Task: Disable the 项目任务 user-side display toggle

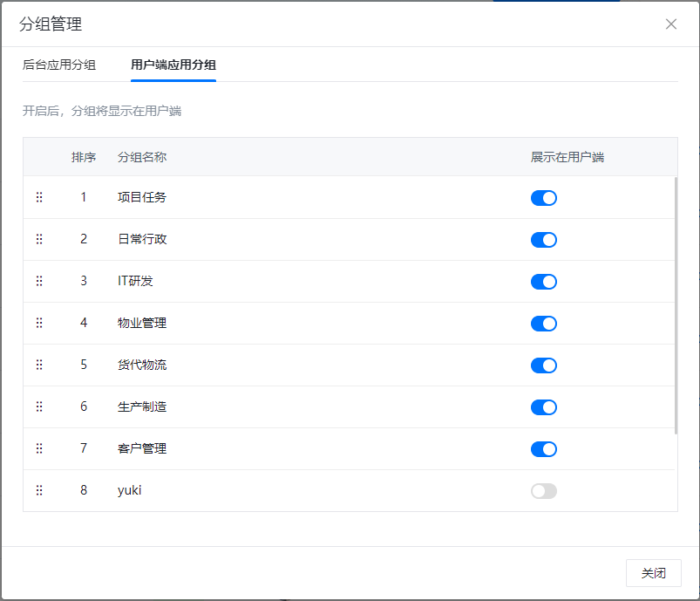Action: 543,198
